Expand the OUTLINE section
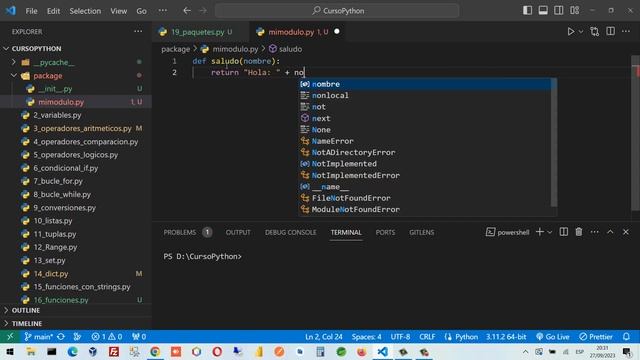This screenshot has width=640, height=360. coord(76,310)
